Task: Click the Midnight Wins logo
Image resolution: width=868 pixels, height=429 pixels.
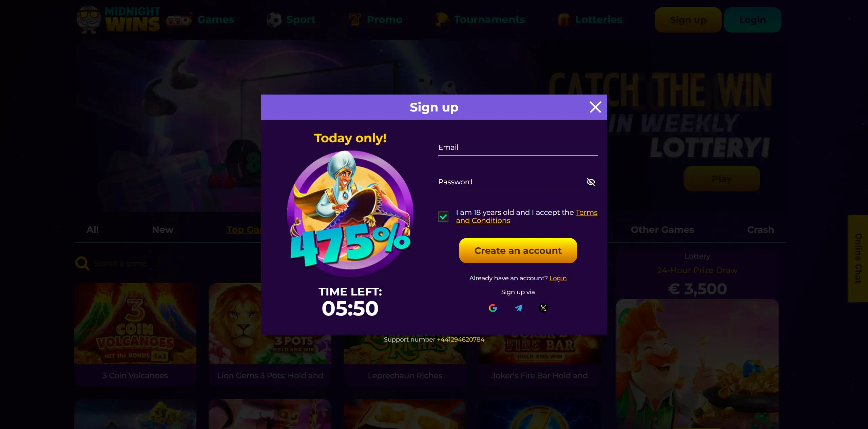Action: tap(118, 20)
